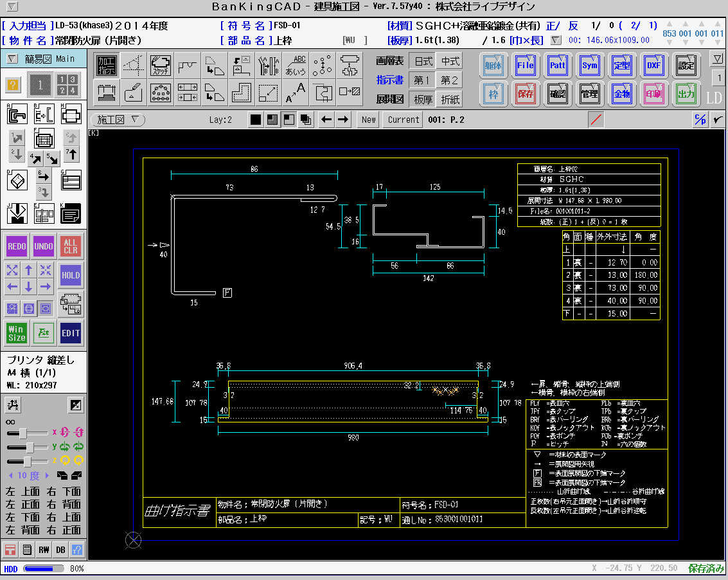Click the New page button
Screen dimensions: 728x580
pyautogui.click(x=369, y=120)
